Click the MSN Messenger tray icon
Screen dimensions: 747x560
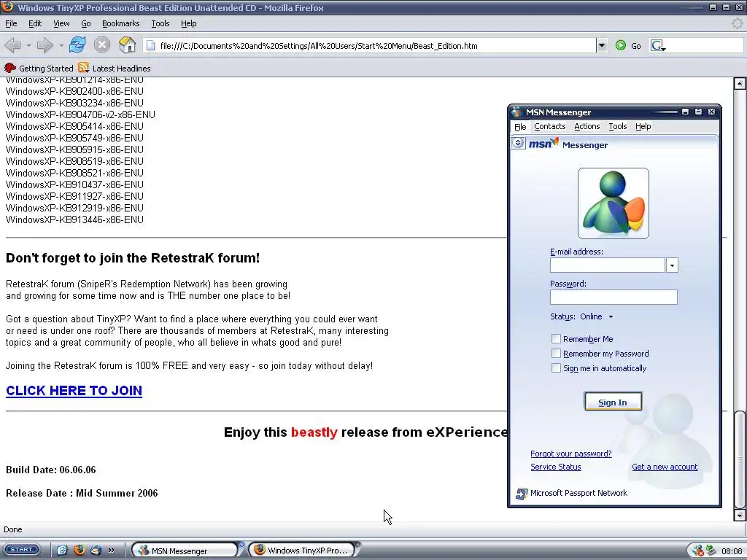pos(698,551)
